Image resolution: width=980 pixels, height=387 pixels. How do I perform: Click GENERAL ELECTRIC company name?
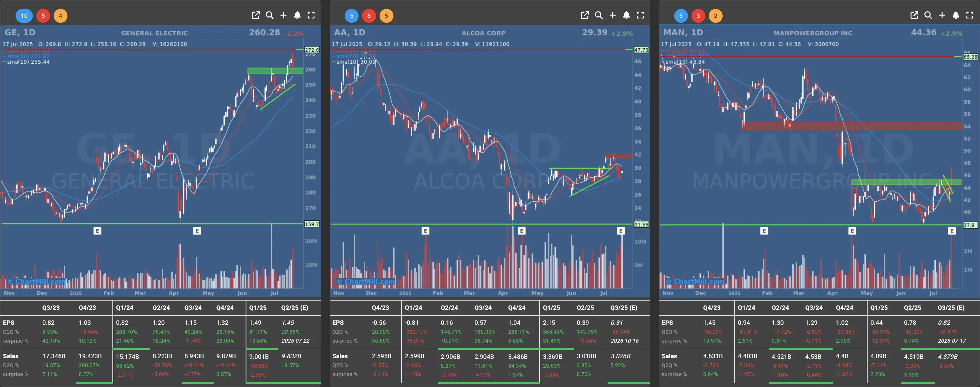click(x=154, y=33)
